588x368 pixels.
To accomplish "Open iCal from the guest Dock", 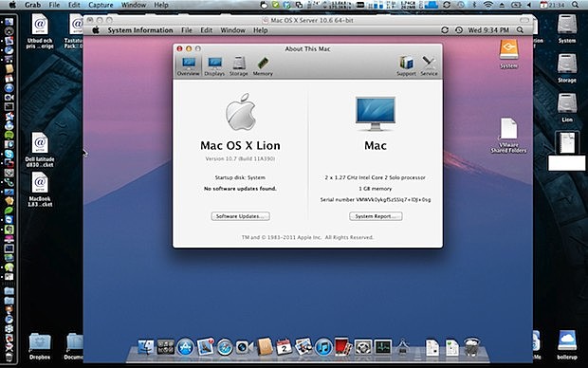I will click(x=284, y=347).
